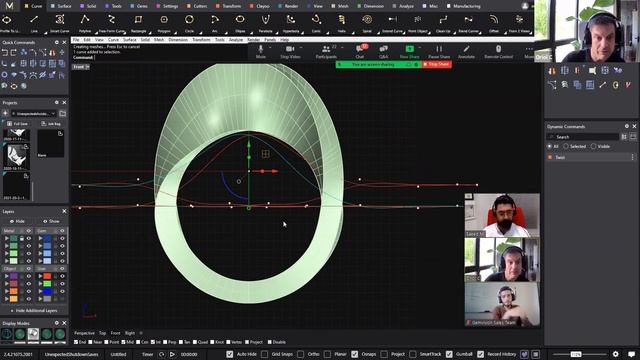Viewport: 640px width, 360px height.
Task: Enable the SmartTrack checkbox
Action: point(413,354)
